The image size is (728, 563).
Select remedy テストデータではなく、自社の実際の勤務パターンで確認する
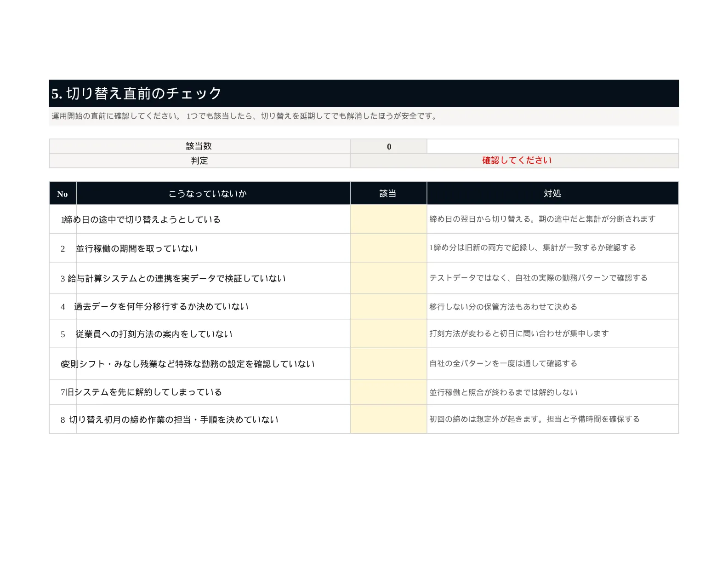(538, 278)
